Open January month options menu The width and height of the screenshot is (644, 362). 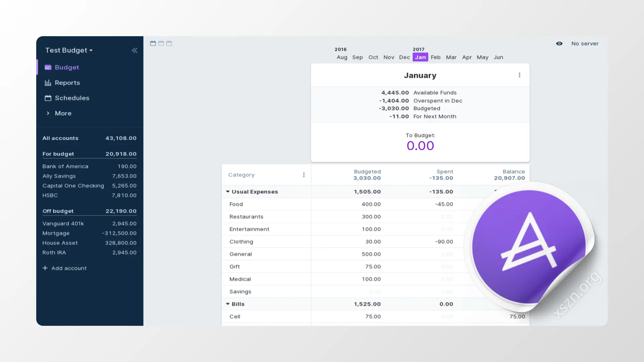(x=520, y=75)
